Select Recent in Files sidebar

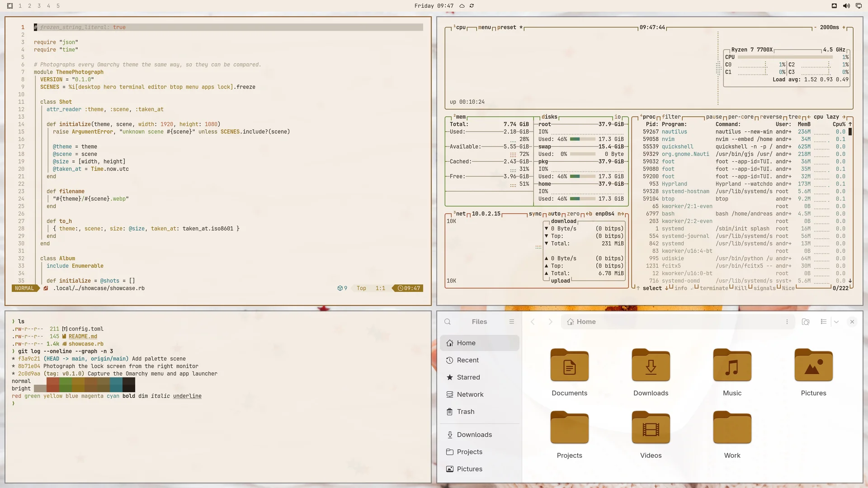point(480,360)
